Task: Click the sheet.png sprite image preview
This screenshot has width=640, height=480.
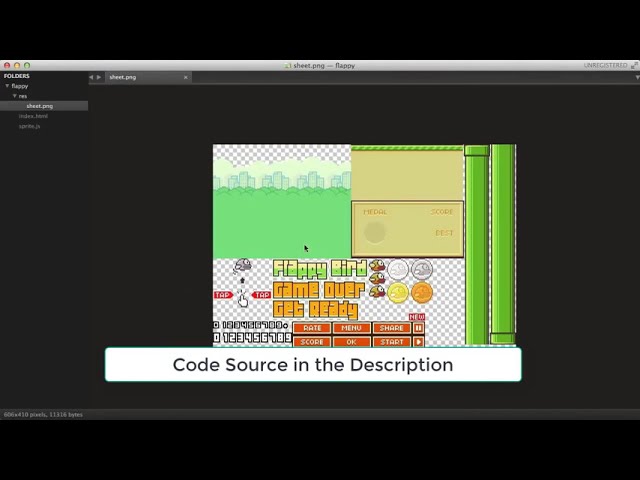Action: [x=364, y=245]
